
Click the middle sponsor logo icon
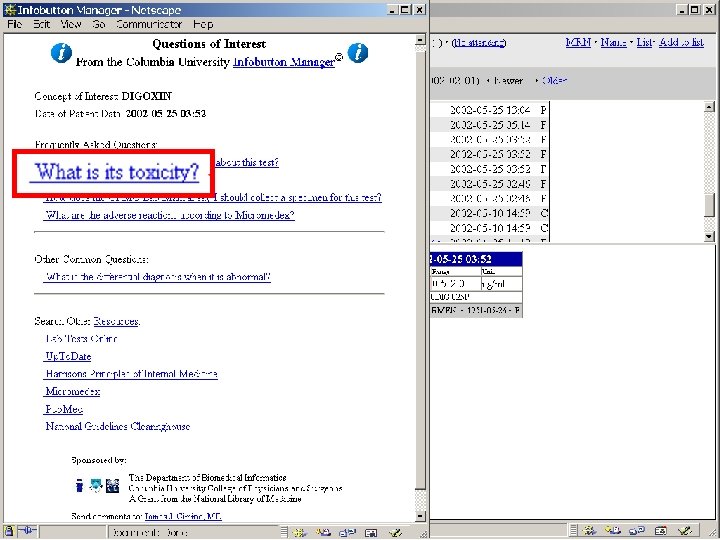click(x=96, y=485)
